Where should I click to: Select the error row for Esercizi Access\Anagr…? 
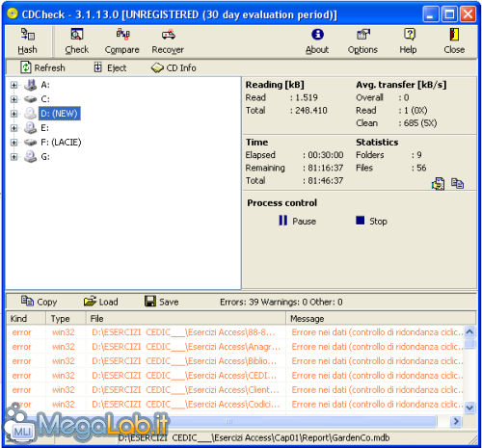tap(235, 347)
